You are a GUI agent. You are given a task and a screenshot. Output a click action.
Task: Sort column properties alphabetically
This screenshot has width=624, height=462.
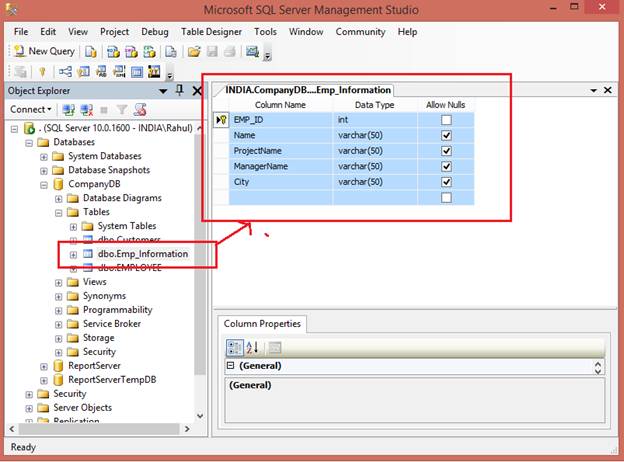252,348
